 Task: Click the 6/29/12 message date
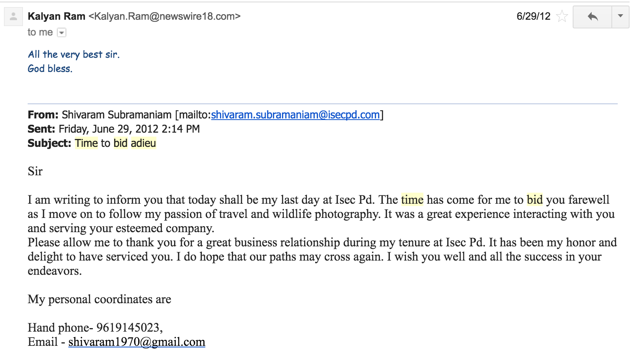(533, 17)
